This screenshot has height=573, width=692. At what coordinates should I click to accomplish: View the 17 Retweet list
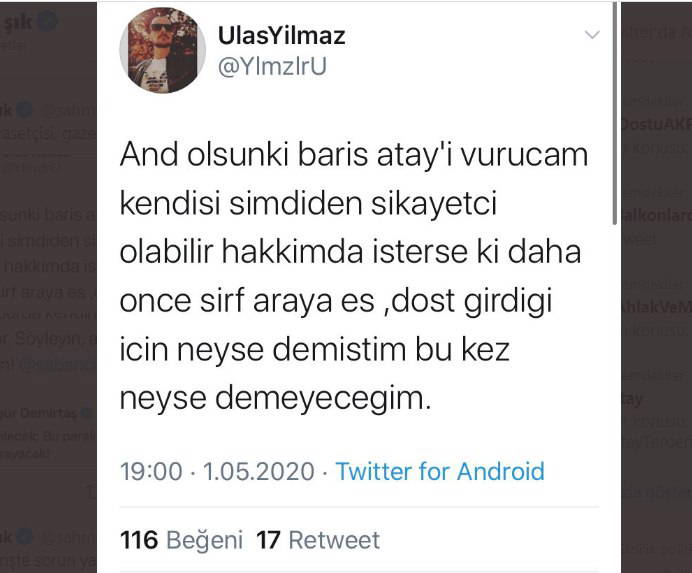pos(318,540)
